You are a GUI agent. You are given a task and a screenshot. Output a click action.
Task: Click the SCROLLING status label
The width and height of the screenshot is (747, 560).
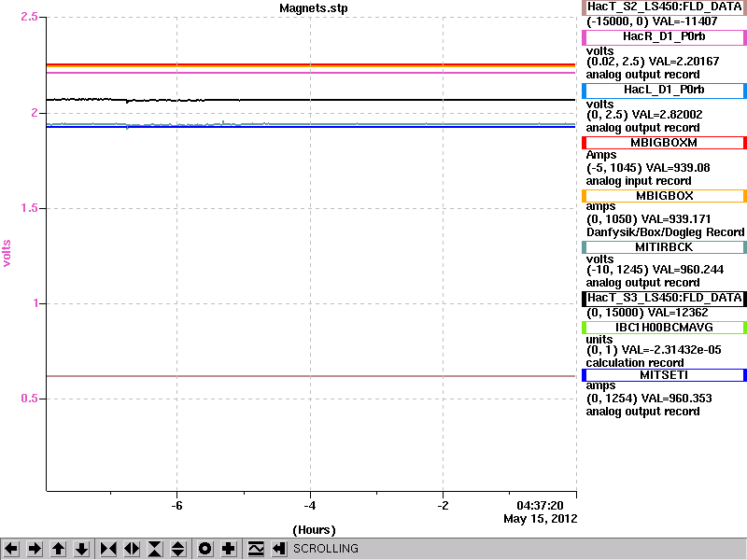(325, 549)
